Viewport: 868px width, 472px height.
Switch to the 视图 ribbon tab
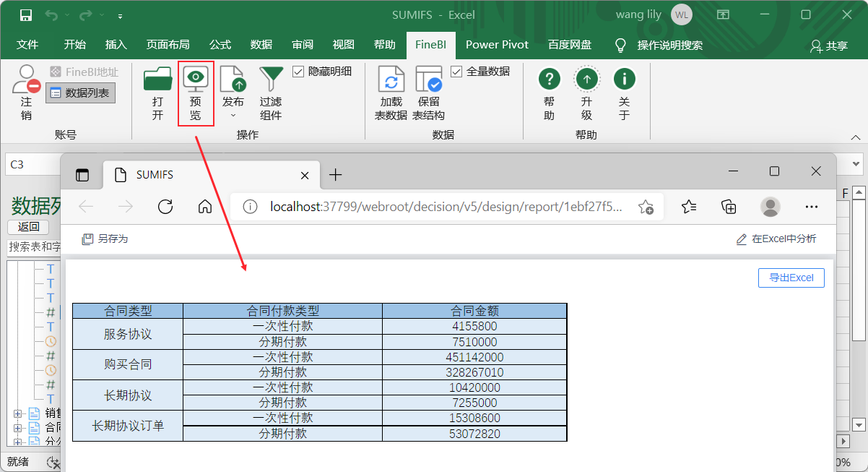[344, 45]
